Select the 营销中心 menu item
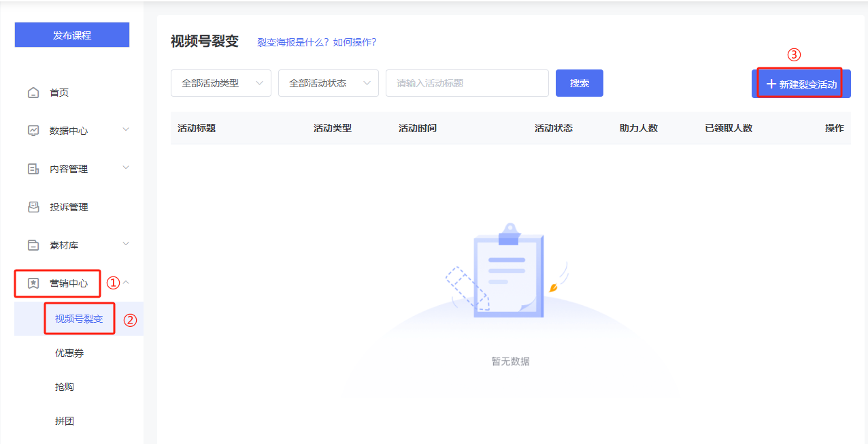This screenshot has width=868, height=444. click(69, 283)
